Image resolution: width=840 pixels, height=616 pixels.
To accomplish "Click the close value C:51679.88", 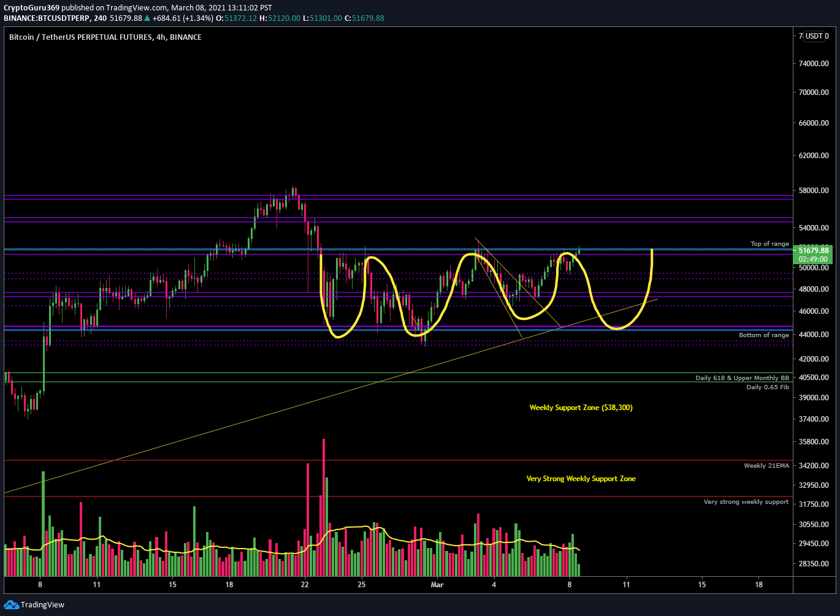I will [x=364, y=18].
